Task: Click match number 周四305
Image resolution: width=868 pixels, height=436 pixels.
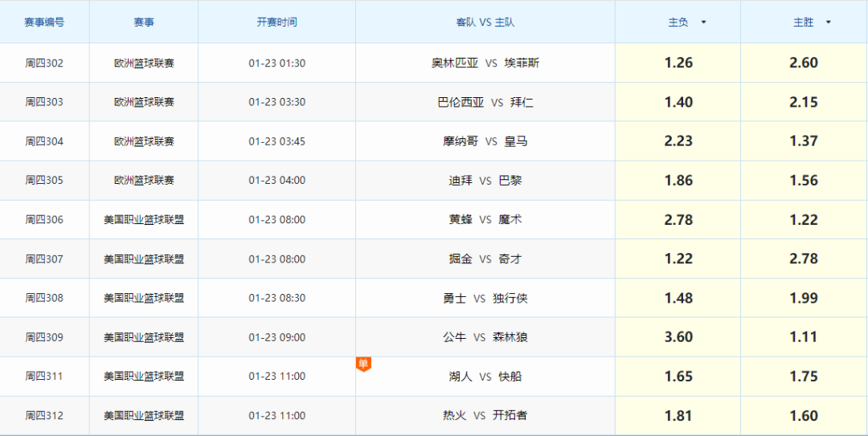Action: tap(44, 181)
